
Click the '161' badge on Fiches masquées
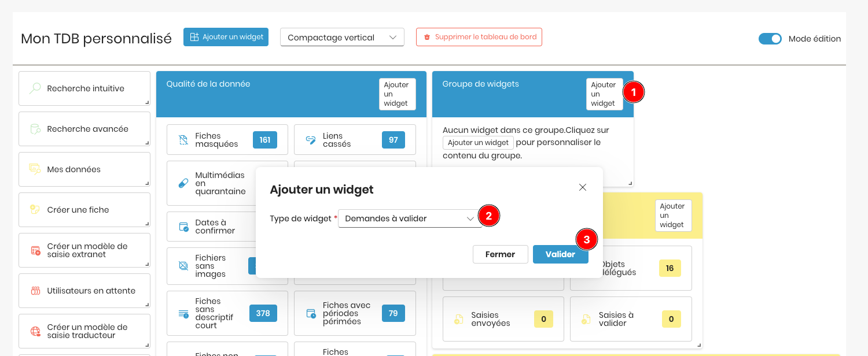[x=265, y=140]
